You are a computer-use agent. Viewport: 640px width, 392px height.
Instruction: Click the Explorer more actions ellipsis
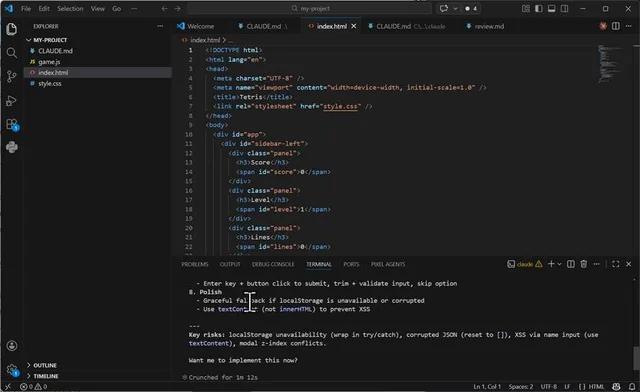pos(160,26)
